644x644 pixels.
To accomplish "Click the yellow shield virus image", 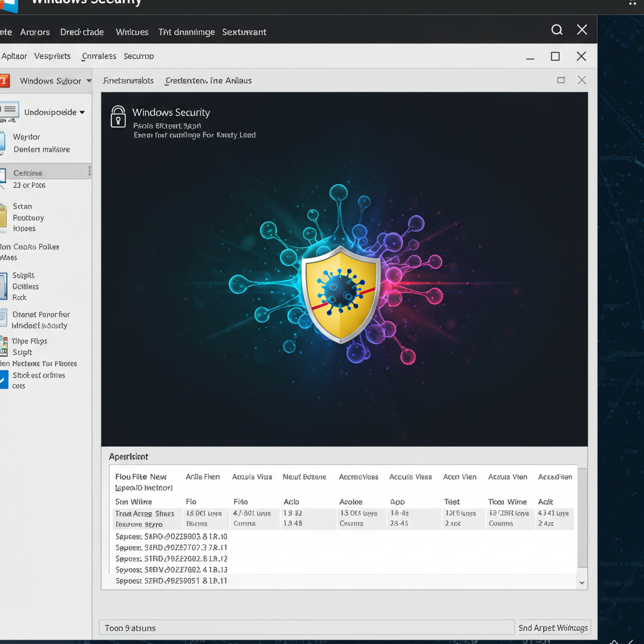I will click(340, 294).
